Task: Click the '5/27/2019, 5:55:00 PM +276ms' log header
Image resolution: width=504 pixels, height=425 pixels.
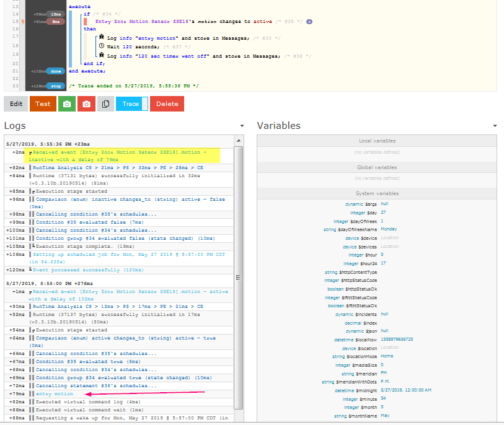Action: [x=49, y=284]
